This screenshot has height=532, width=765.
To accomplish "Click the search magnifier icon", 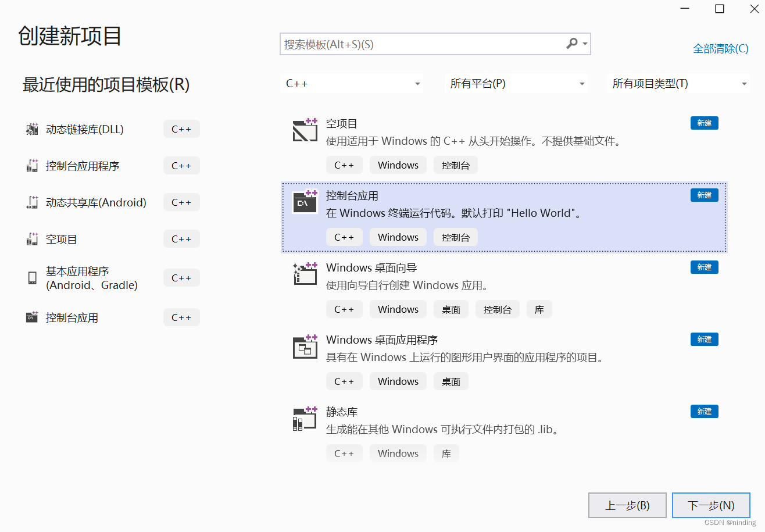I will click(572, 44).
